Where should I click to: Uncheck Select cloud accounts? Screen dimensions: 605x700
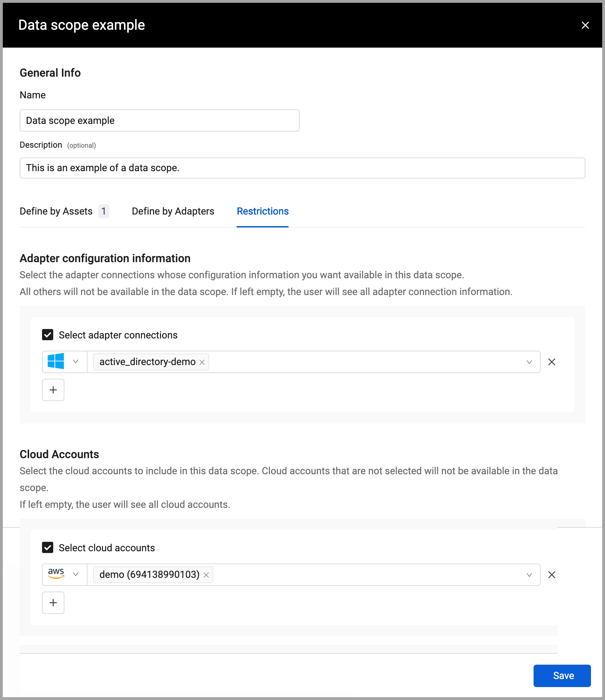coord(48,547)
